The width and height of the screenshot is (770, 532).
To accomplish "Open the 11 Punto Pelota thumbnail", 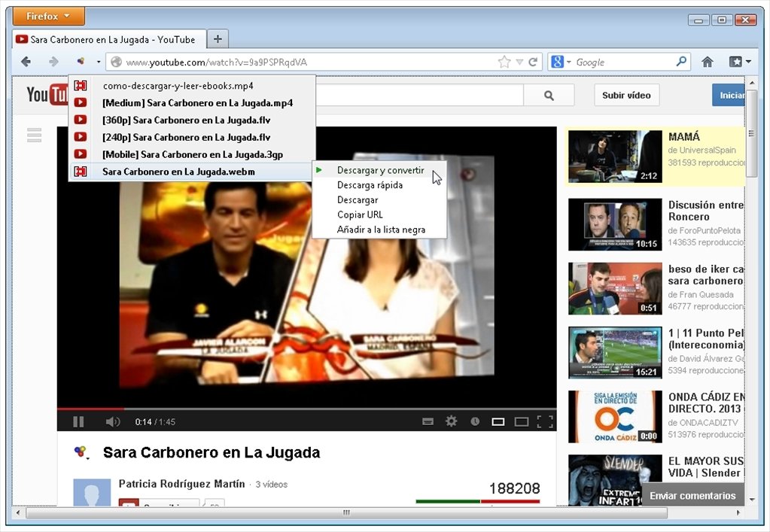I will coord(615,352).
